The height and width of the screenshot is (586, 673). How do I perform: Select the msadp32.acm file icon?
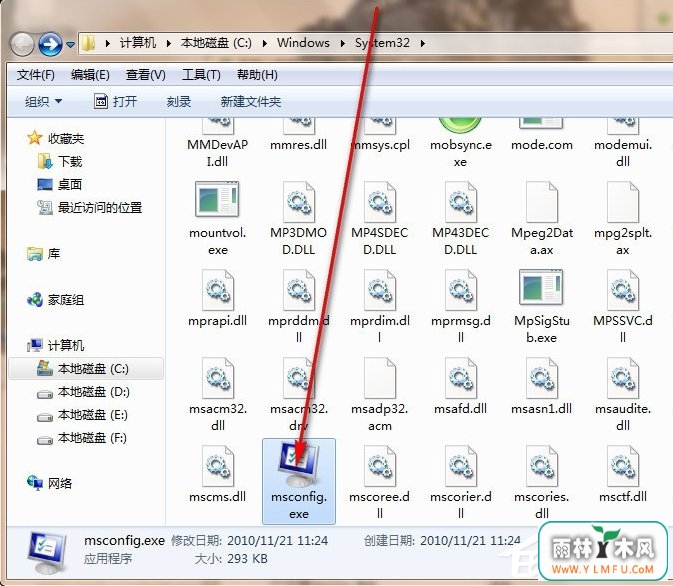click(379, 378)
